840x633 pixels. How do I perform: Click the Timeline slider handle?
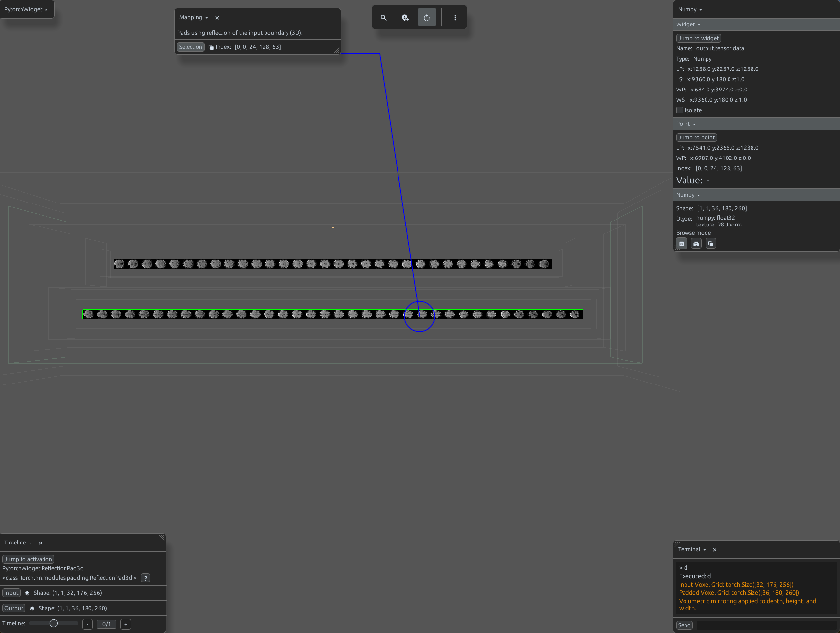coord(54,623)
